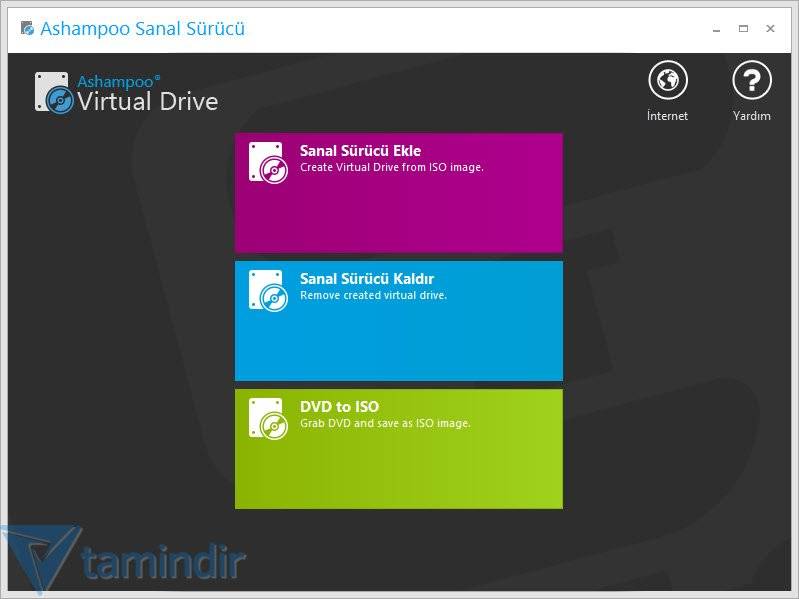Click "Remove created virtual drive" description

point(373,296)
